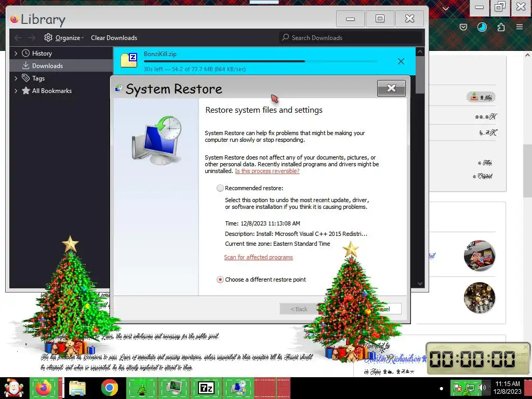Open the list all tabs chevron
Viewport: 532px width, 399px height.
click(x=446, y=8)
